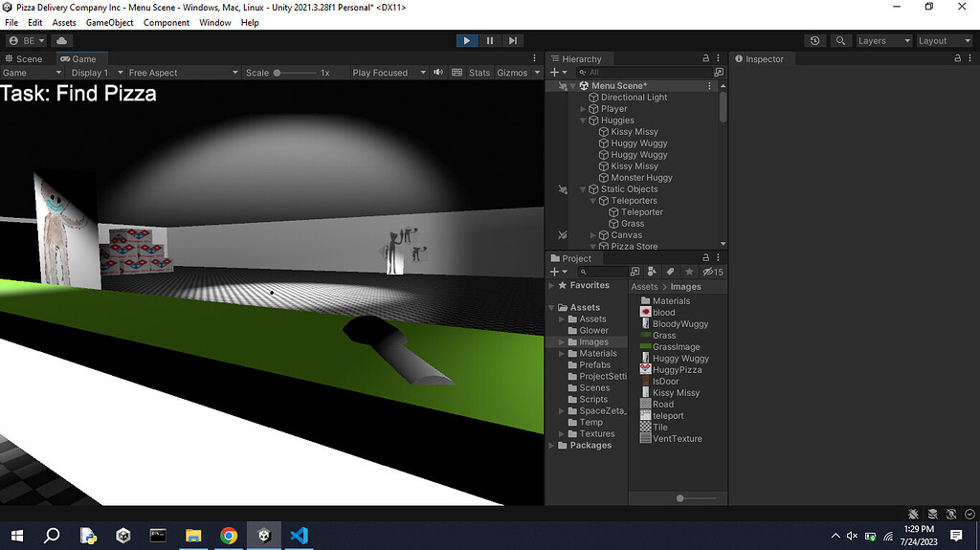Open the cloud services icon
Screen dimensions: 980x550
coord(62,40)
